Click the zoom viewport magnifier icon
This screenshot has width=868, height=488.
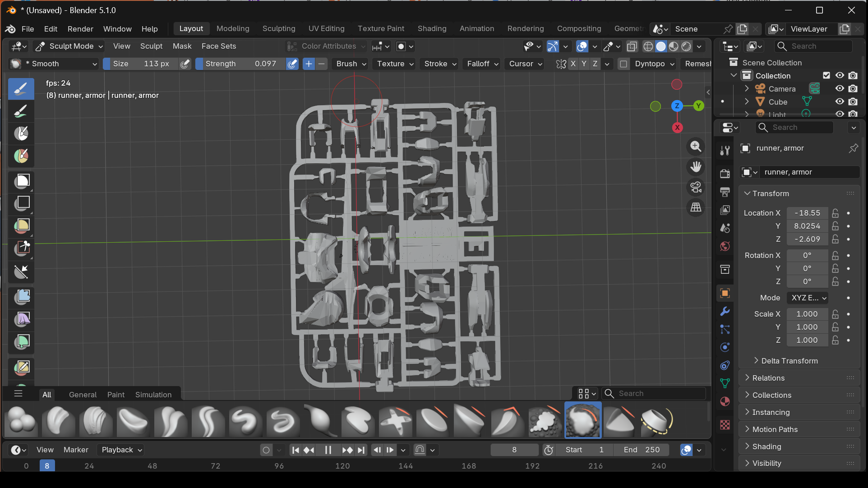point(696,146)
